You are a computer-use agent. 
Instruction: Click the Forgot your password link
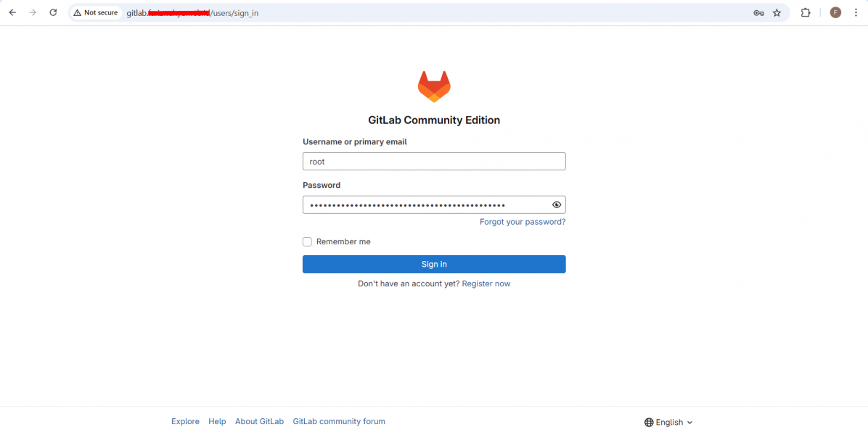523,222
